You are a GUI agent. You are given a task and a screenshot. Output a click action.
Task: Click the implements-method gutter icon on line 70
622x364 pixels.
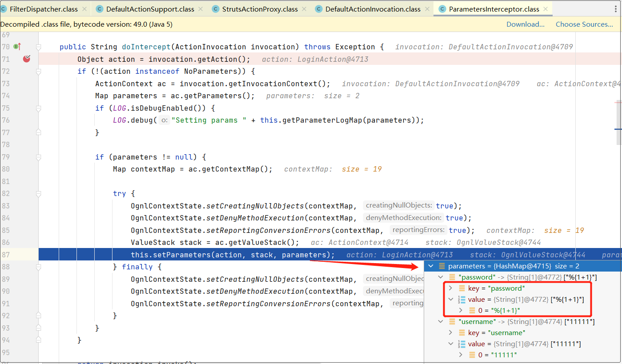(17, 46)
